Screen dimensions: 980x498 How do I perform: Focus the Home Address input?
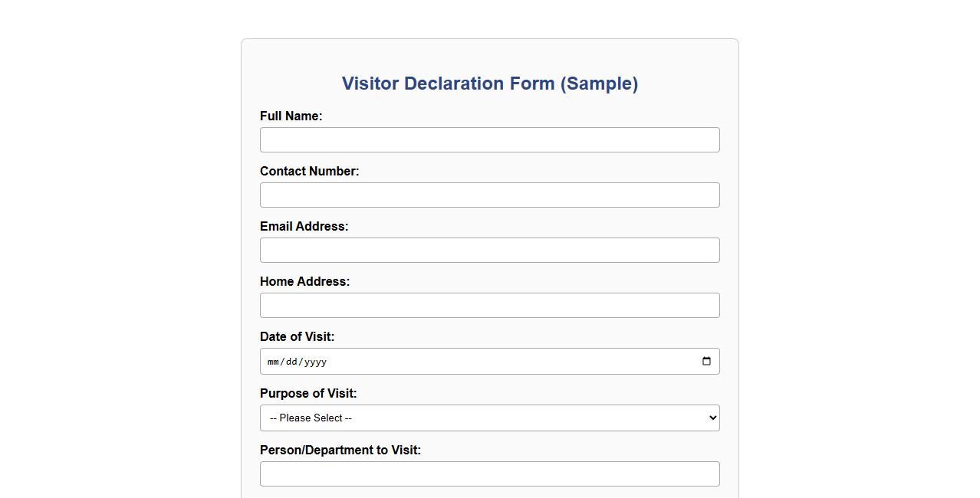click(x=489, y=305)
